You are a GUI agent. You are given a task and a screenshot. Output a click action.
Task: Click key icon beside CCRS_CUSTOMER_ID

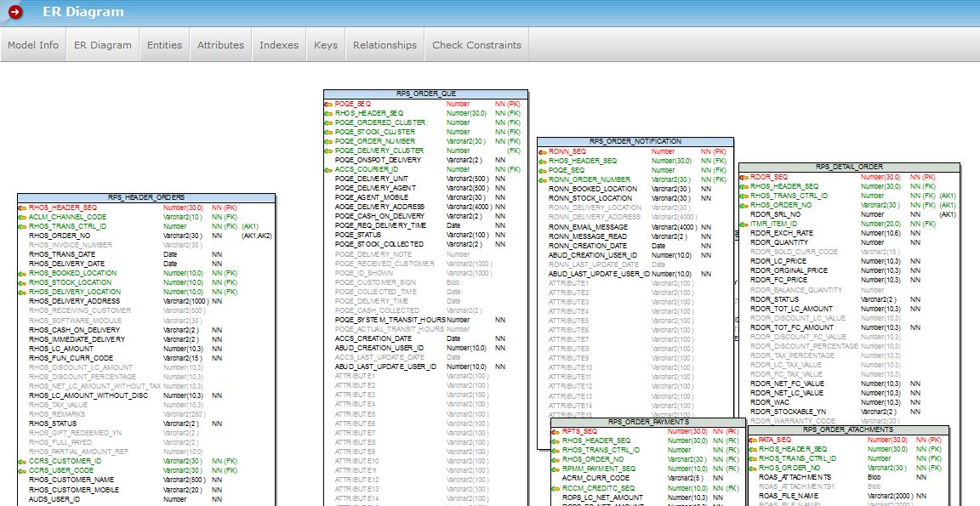point(22,461)
